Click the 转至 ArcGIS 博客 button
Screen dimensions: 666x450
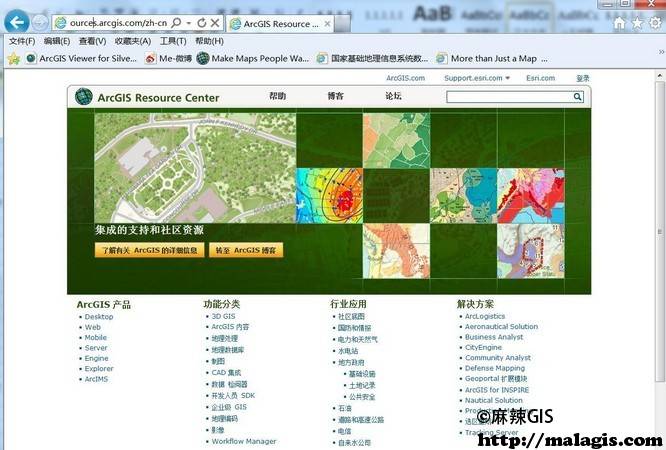246,250
